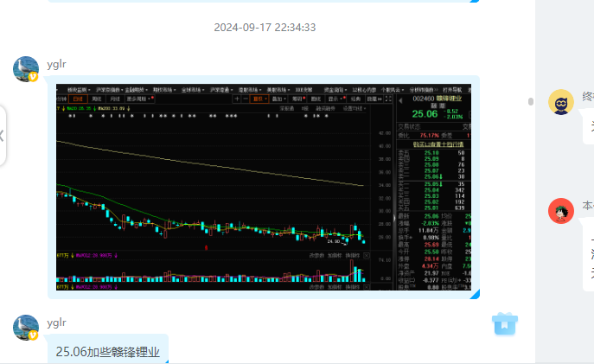
Task: Click the right panel scrollbar thumb
Action: 531,102
